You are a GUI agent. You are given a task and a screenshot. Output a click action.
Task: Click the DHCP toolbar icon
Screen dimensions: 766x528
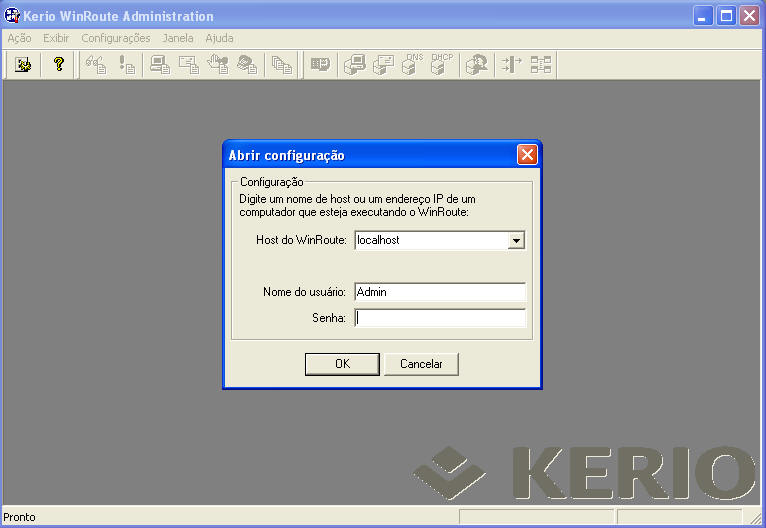pos(441,65)
